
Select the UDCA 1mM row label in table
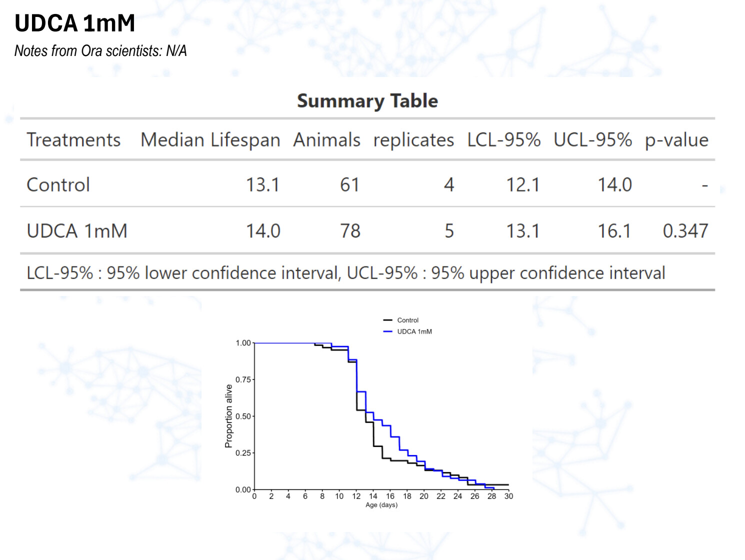[77, 231]
